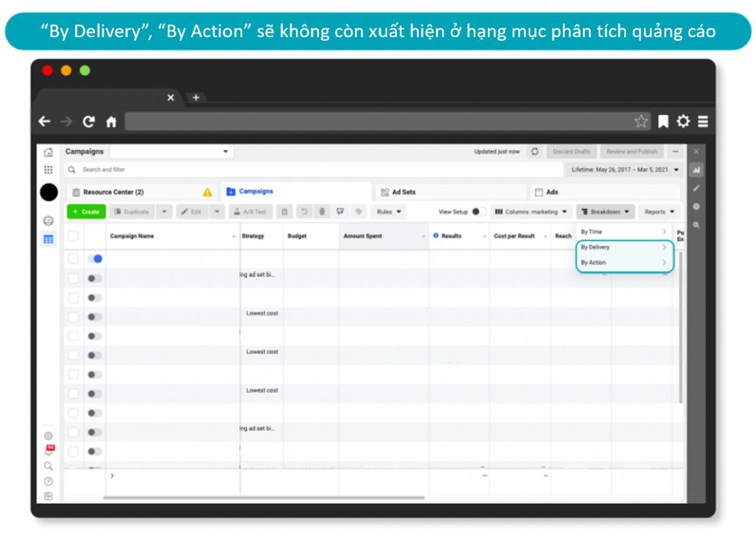Bookmark page with star icon in address bar

click(641, 122)
